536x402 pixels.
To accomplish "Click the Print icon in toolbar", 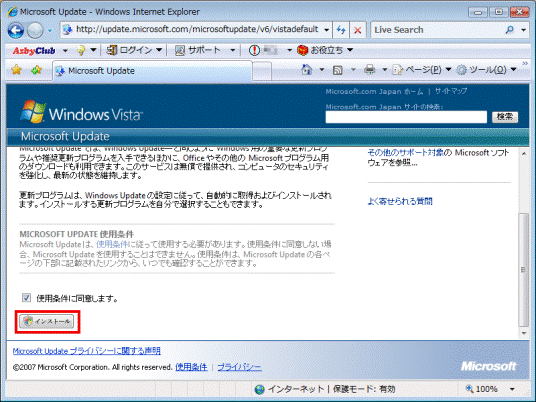I will pyautogui.click(x=370, y=70).
